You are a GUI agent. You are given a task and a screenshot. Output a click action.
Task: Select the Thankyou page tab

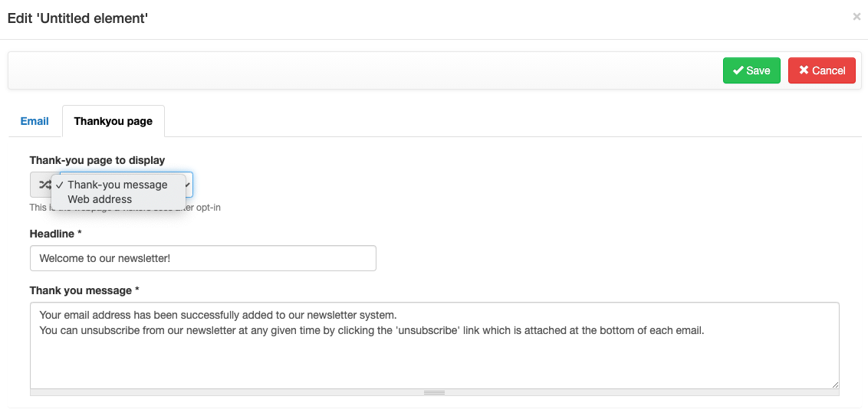coord(113,121)
